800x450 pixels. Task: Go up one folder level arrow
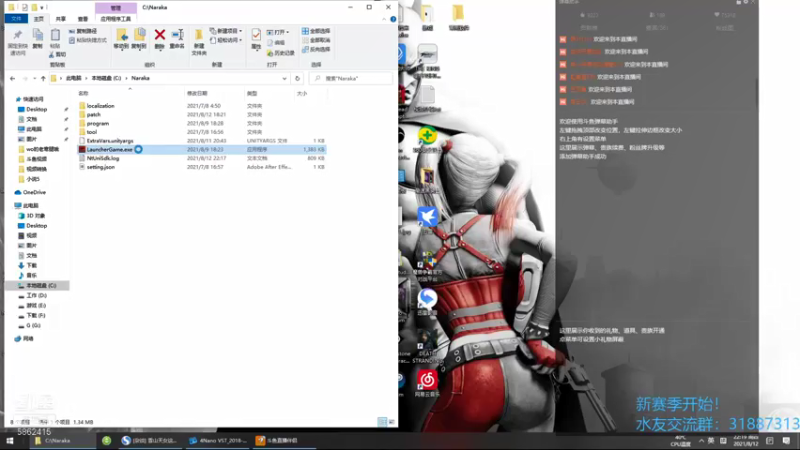[x=43, y=79]
